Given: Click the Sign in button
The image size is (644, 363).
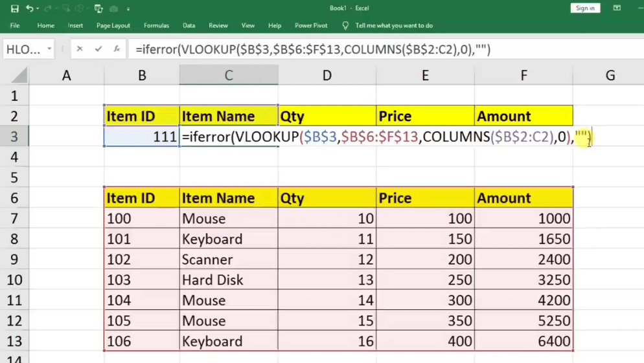Looking at the screenshot, I should tap(585, 8).
